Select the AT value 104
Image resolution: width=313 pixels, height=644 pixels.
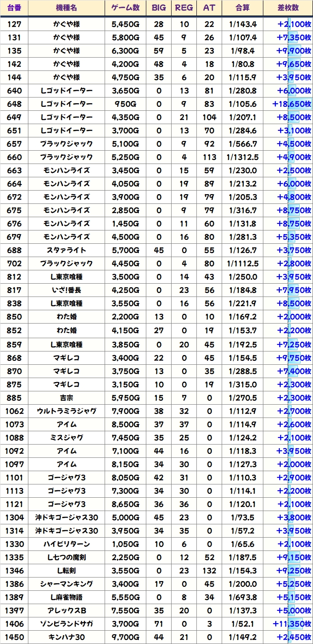point(209,117)
